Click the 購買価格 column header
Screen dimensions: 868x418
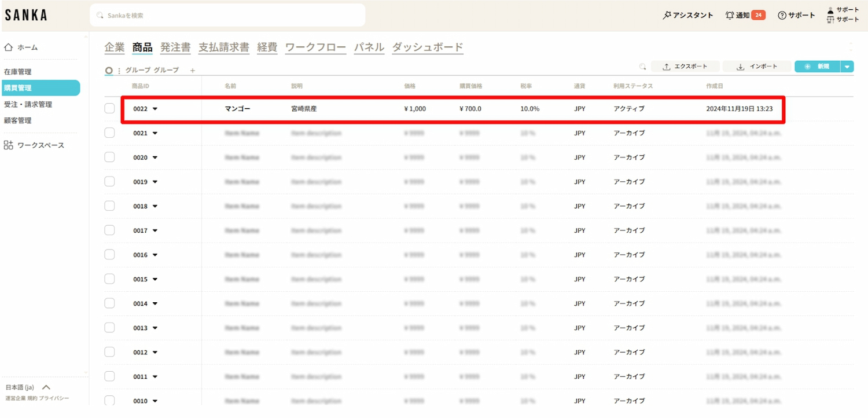471,86
